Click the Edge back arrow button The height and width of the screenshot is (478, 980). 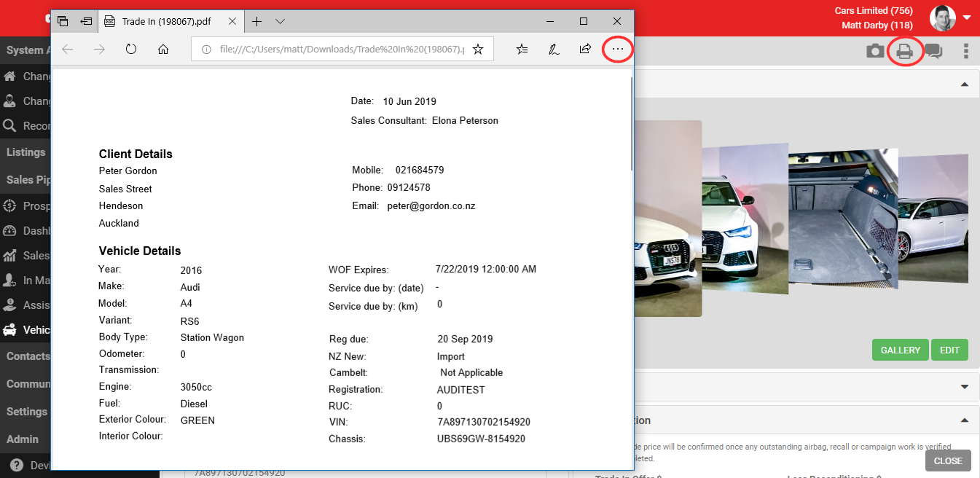pyautogui.click(x=68, y=50)
